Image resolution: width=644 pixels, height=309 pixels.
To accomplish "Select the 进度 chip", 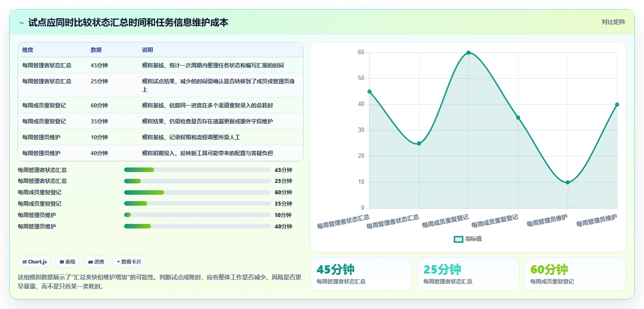I will pyautogui.click(x=96, y=262).
